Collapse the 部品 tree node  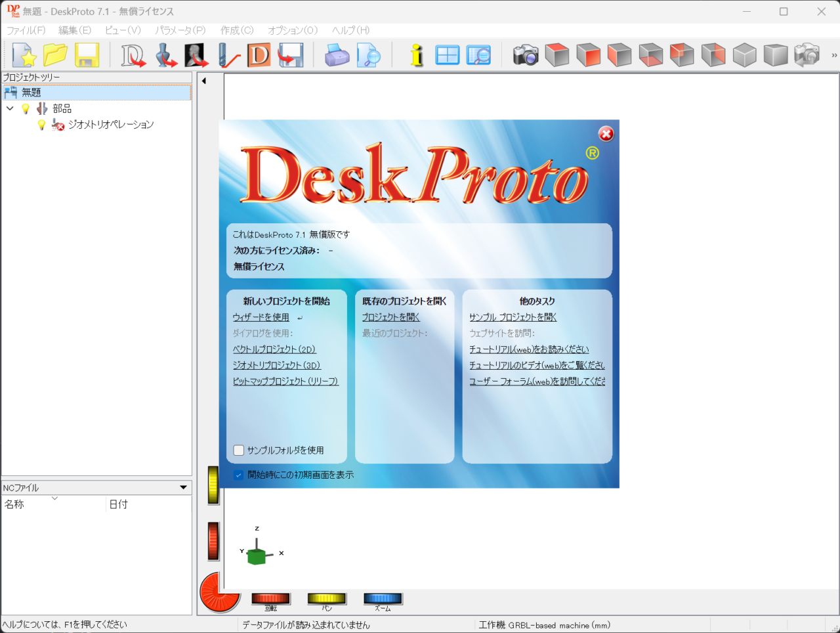10,108
